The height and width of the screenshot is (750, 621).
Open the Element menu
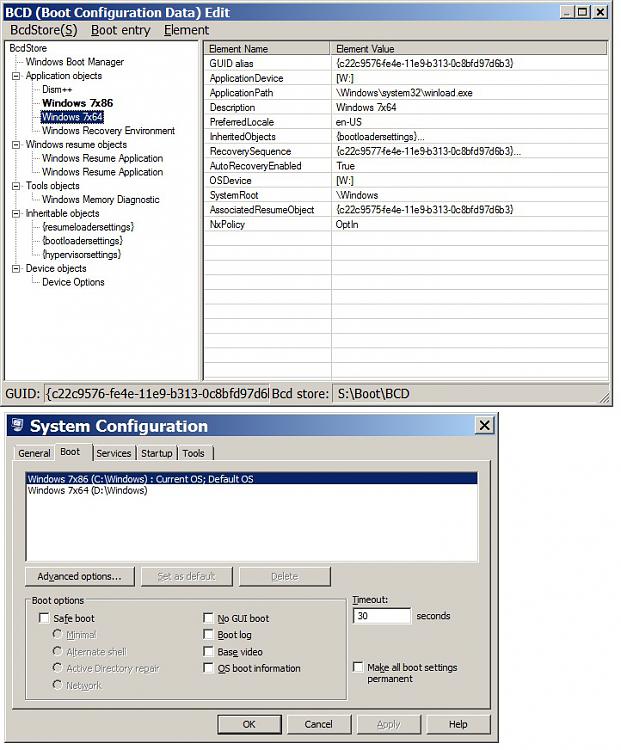pyautogui.click(x=186, y=30)
